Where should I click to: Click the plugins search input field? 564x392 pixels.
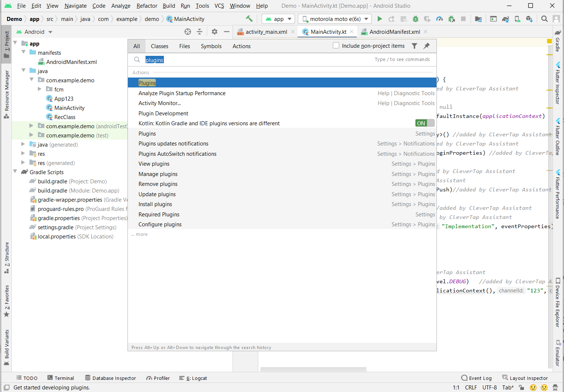click(x=282, y=60)
